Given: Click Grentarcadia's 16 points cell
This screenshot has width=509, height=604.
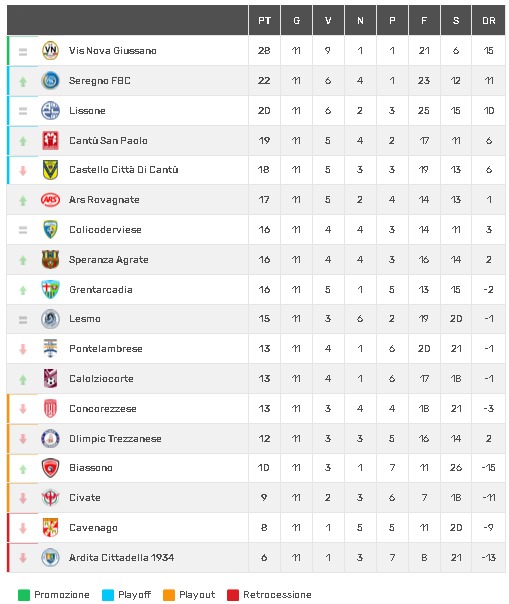Looking at the screenshot, I should [x=264, y=290].
